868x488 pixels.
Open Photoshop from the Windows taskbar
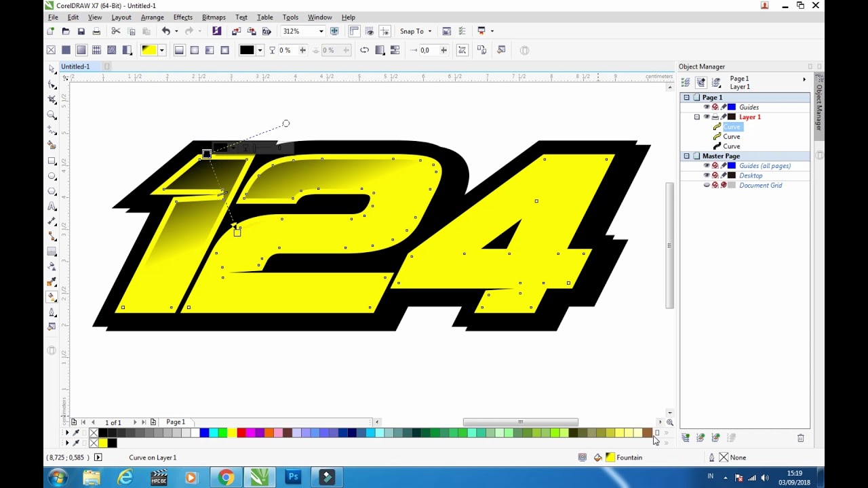(x=293, y=477)
